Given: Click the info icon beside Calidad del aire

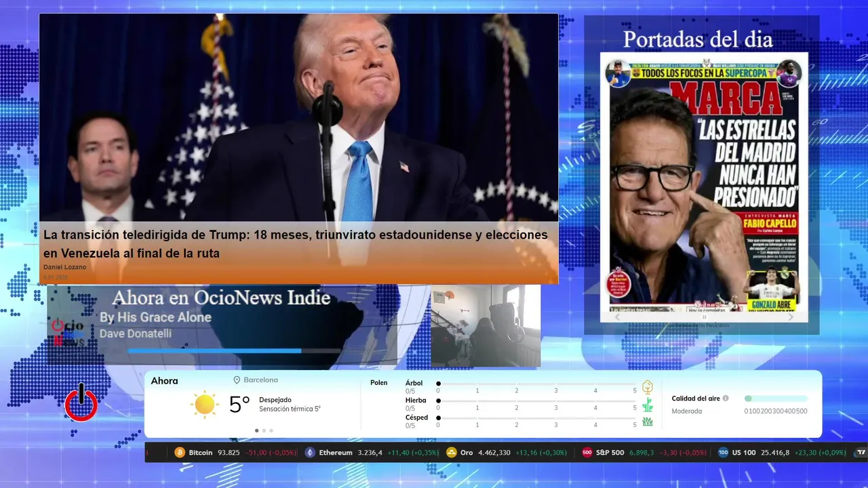Looking at the screenshot, I should tap(726, 399).
